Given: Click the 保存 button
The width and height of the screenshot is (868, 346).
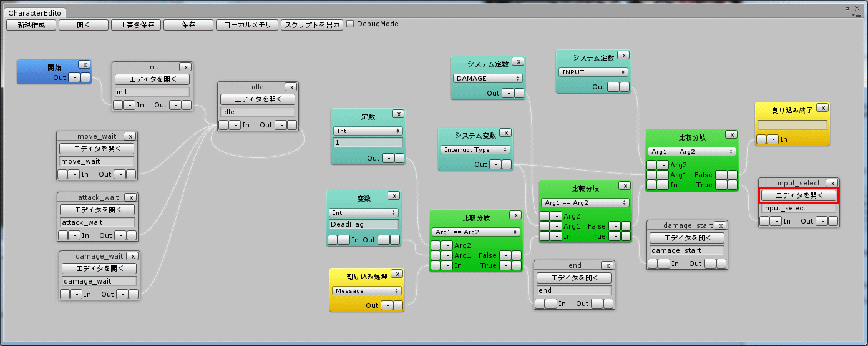Looking at the screenshot, I should tap(188, 25).
